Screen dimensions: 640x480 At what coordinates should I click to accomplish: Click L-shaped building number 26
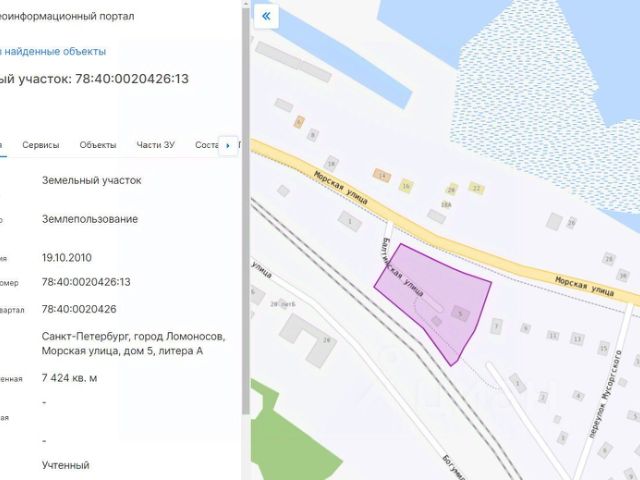[309, 339]
